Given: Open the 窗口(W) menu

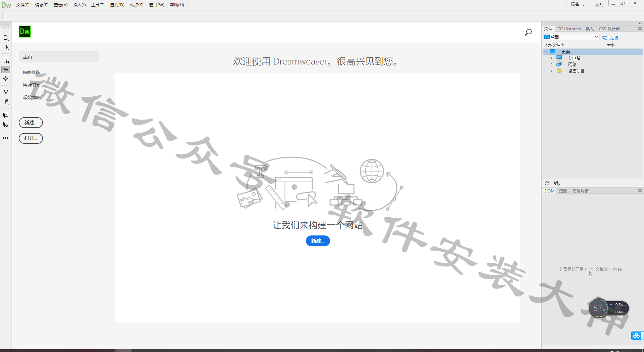Looking at the screenshot, I should (x=157, y=5).
